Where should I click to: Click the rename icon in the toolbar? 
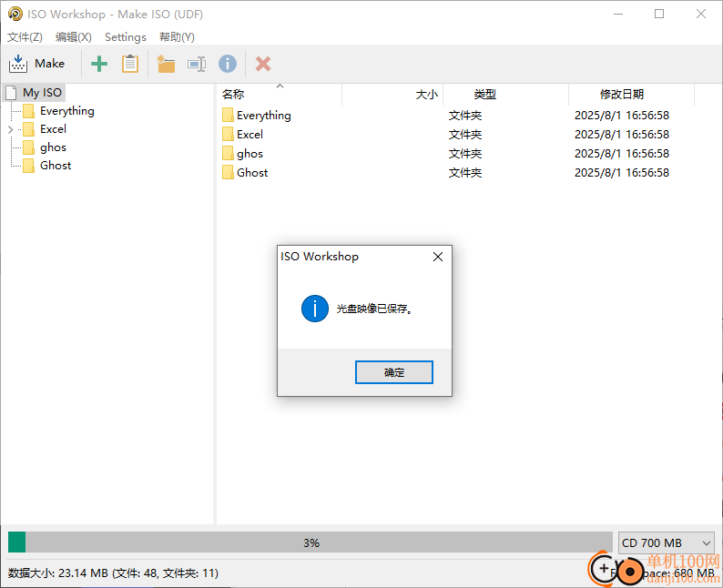[197, 64]
